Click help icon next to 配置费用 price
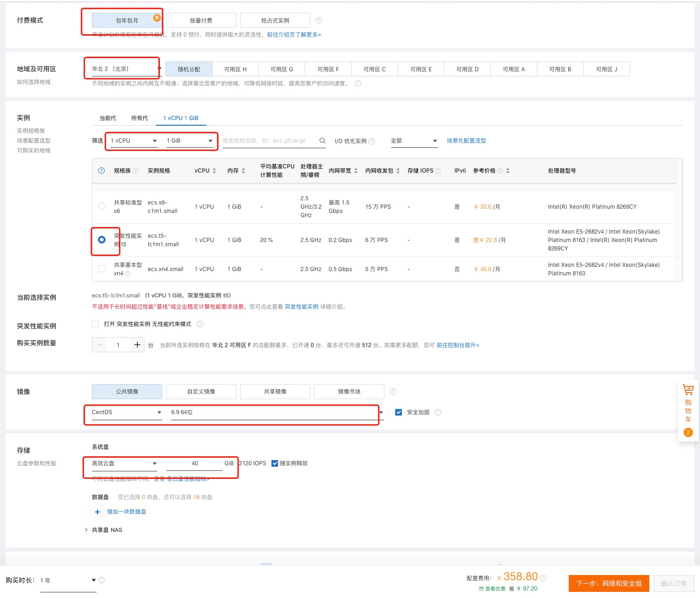Viewport: 700px width, 598px height. [x=543, y=578]
